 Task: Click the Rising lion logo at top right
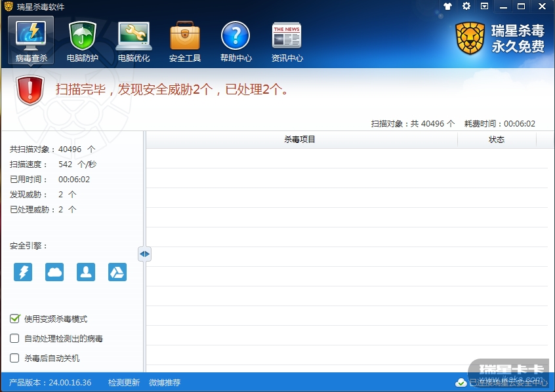(x=470, y=38)
